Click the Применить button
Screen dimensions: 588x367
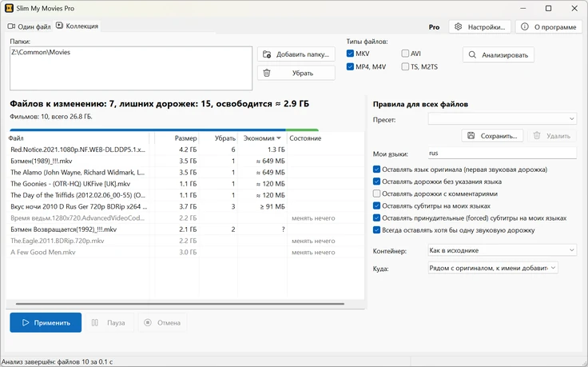pos(46,322)
